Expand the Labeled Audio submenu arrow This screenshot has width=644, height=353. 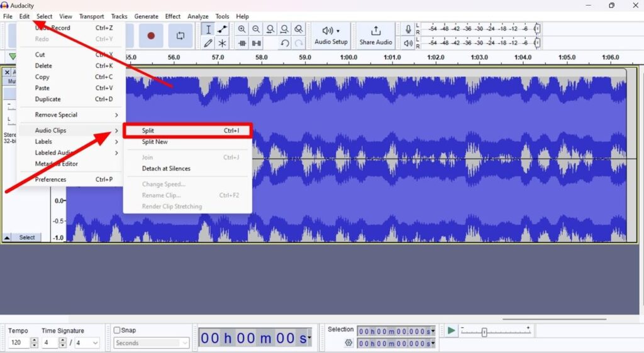[x=116, y=153]
